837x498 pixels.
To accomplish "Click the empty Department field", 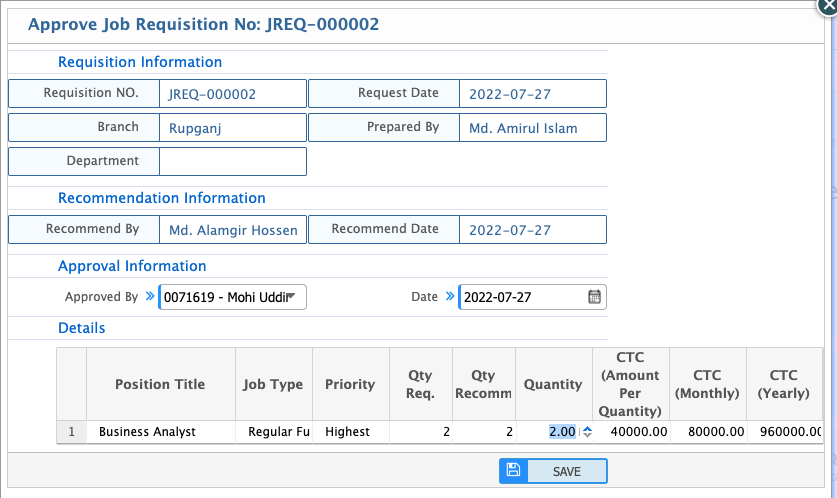I will pos(232,161).
